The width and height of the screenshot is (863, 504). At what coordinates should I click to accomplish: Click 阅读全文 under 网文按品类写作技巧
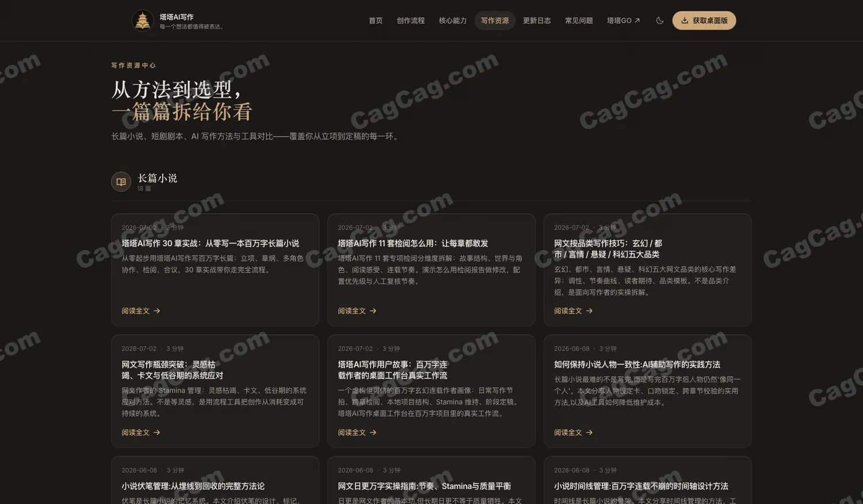tap(574, 311)
